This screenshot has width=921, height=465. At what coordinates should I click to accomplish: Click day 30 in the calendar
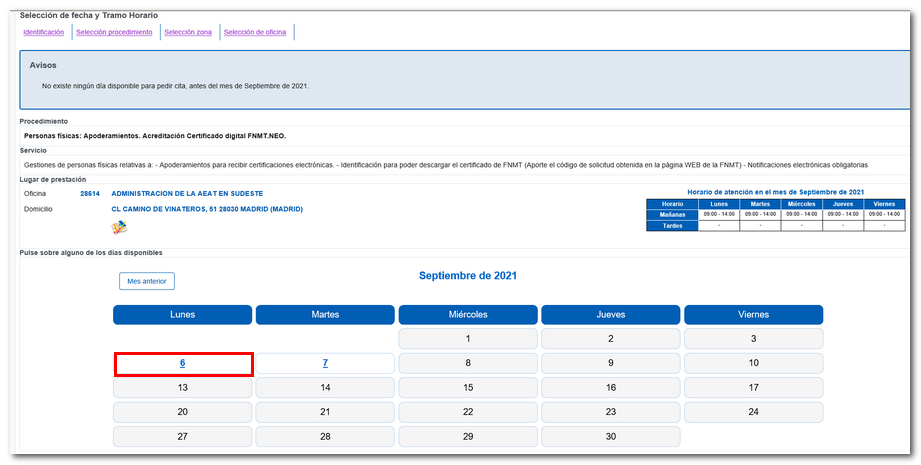[611, 436]
